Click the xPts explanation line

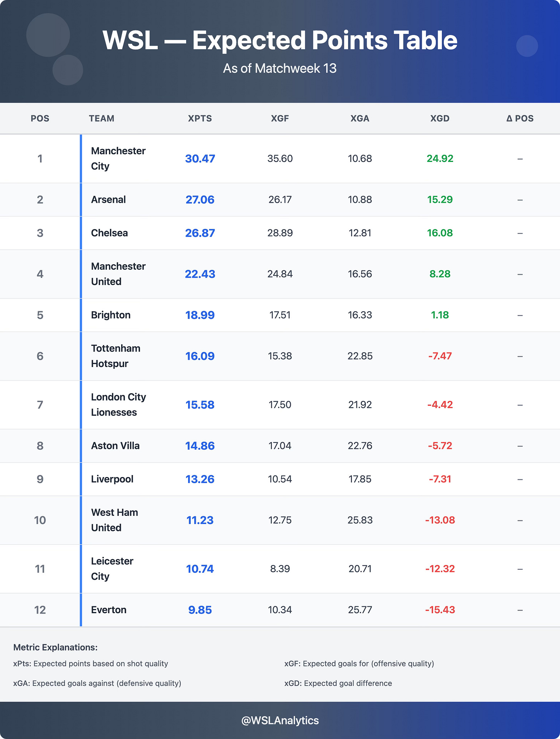tap(90, 664)
